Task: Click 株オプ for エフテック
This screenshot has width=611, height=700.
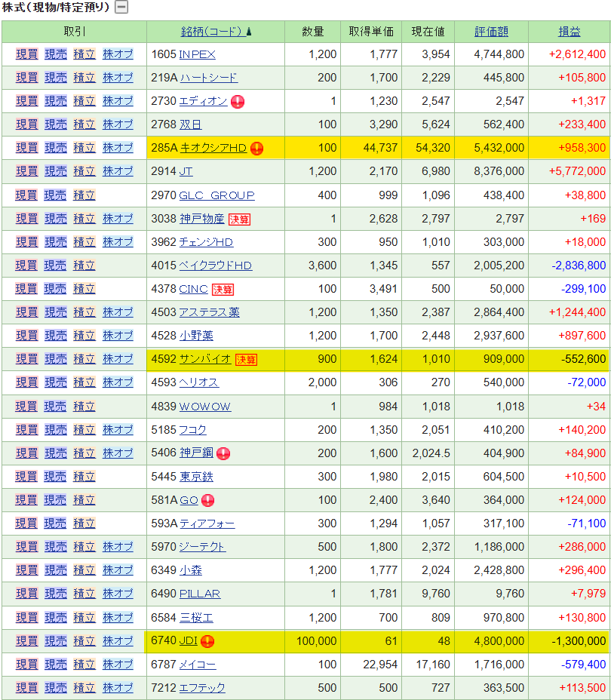Action: pyautogui.click(x=118, y=688)
